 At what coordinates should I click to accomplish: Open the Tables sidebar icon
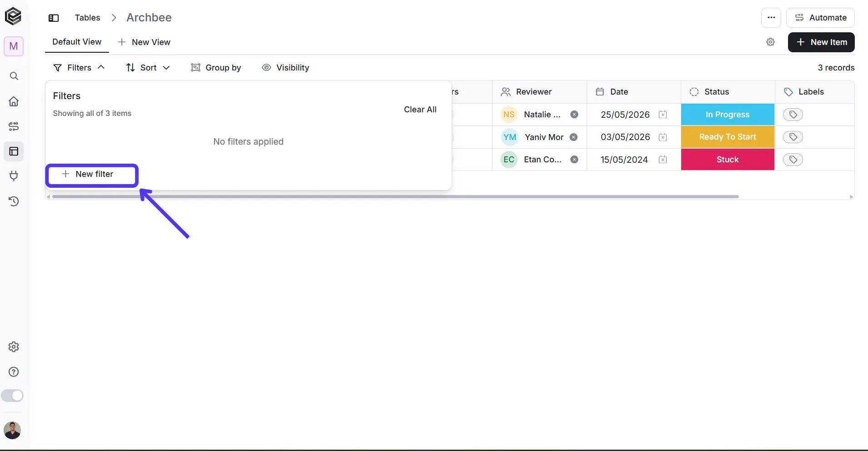(x=14, y=151)
